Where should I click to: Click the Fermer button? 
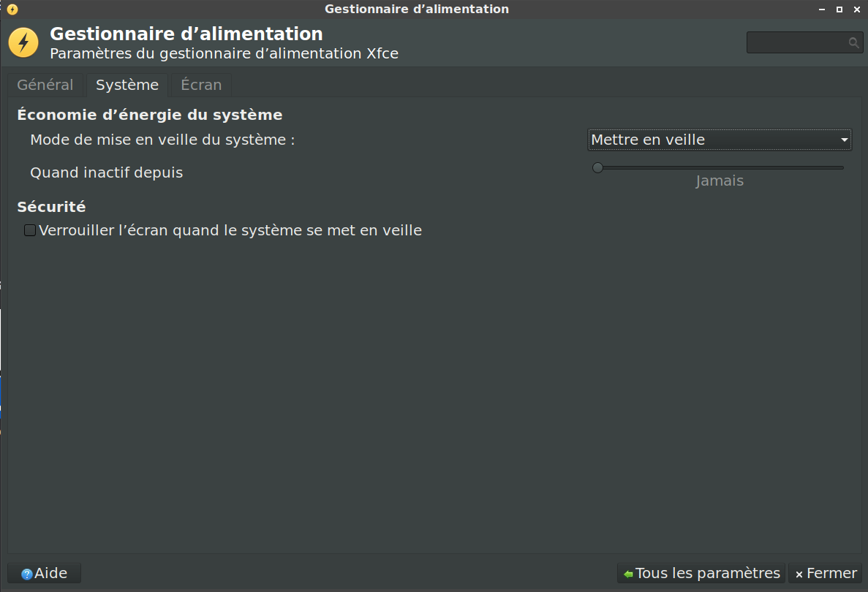pyautogui.click(x=826, y=574)
